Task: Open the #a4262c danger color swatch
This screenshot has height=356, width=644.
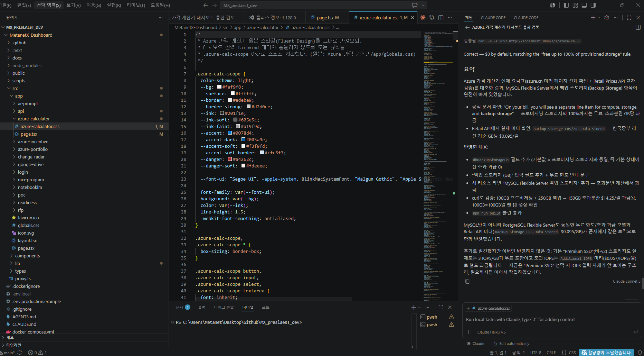Action: pos(230,159)
